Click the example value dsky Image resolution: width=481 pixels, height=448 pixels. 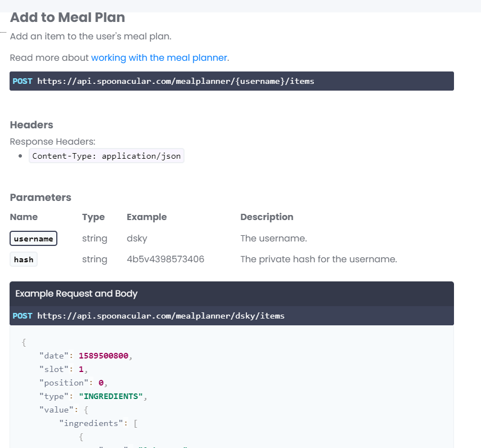(x=137, y=239)
